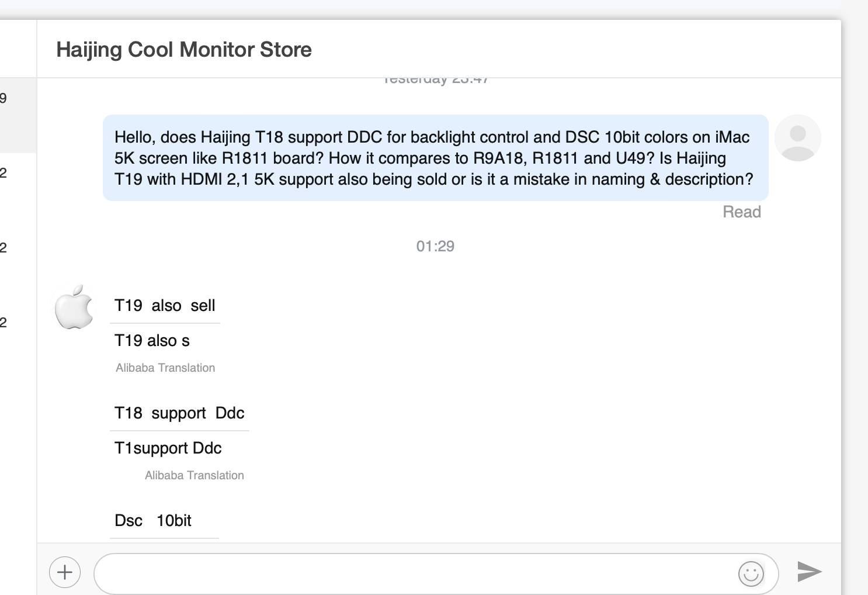The width and height of the screenshot is (868, 595).
Task: Select the message 'Dsc 10bit'
Action: pos(153,520)
